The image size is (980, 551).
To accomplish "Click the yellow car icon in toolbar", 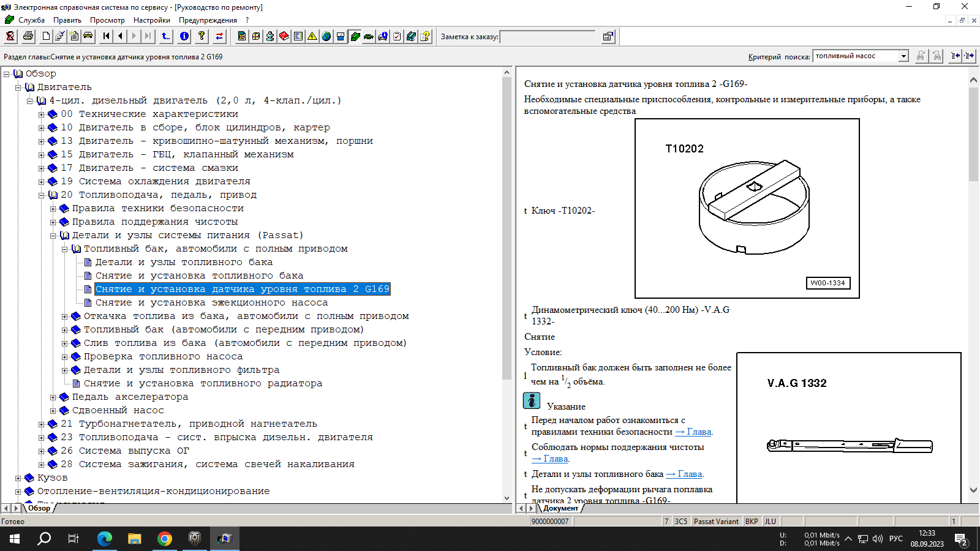I will point(88,36).
